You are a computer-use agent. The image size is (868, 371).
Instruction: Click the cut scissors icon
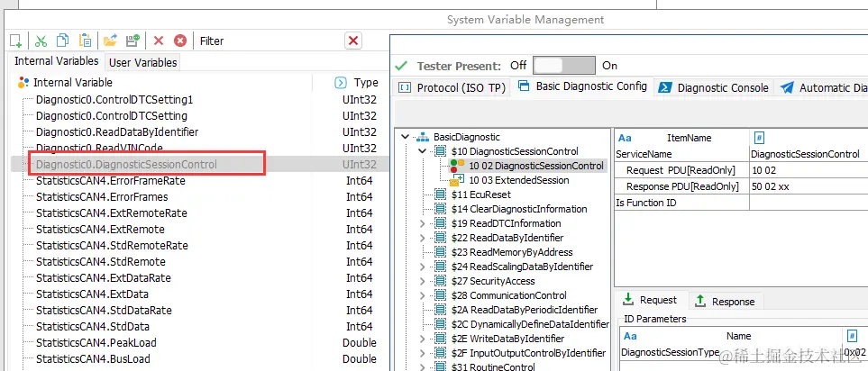coord(41,41)
